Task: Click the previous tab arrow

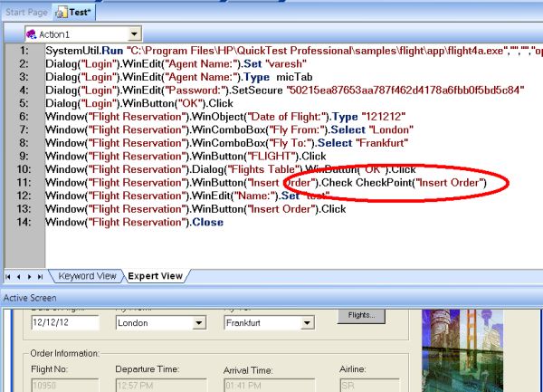Action: click(x=19, y=277)
